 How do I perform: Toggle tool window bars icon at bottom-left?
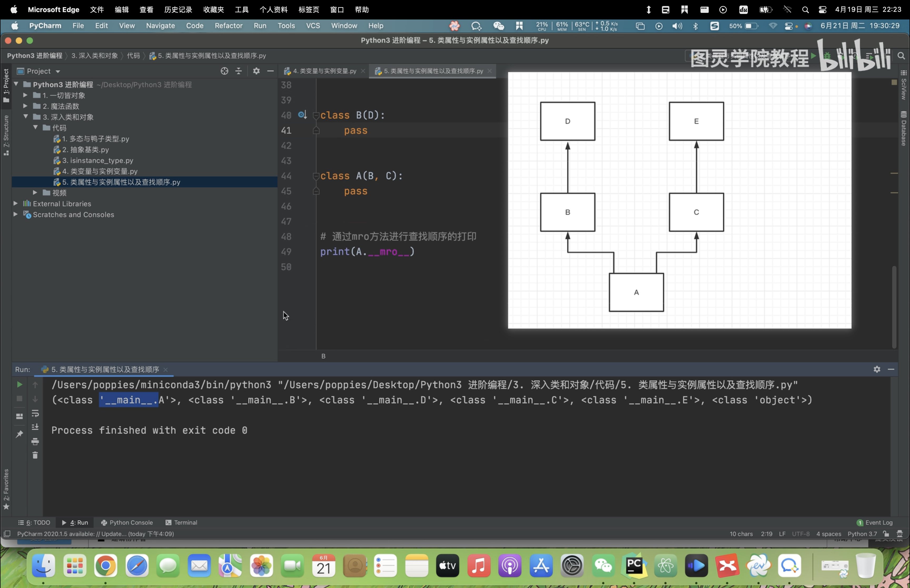pyautogui.click(x=7, y=534)
